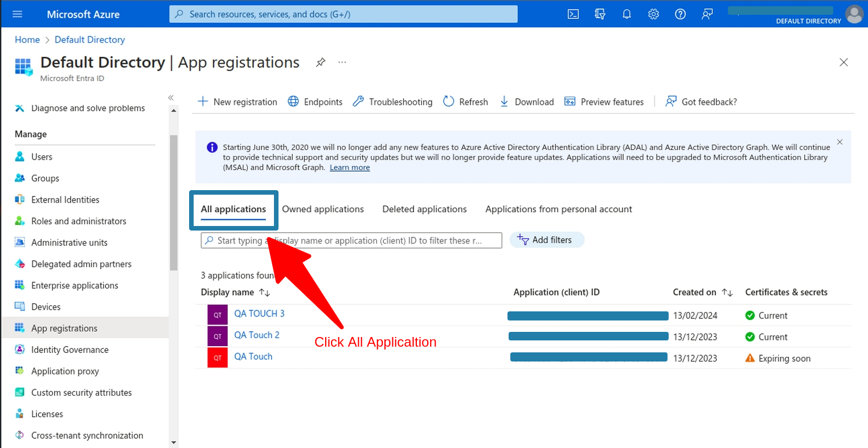This screenshot has height=448, width=868.
Task: Select App registrations in the sidebar
Action: pos(85,328)
